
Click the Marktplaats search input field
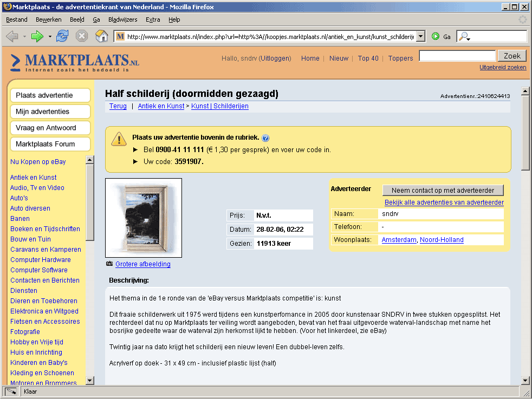pos(457,56)
